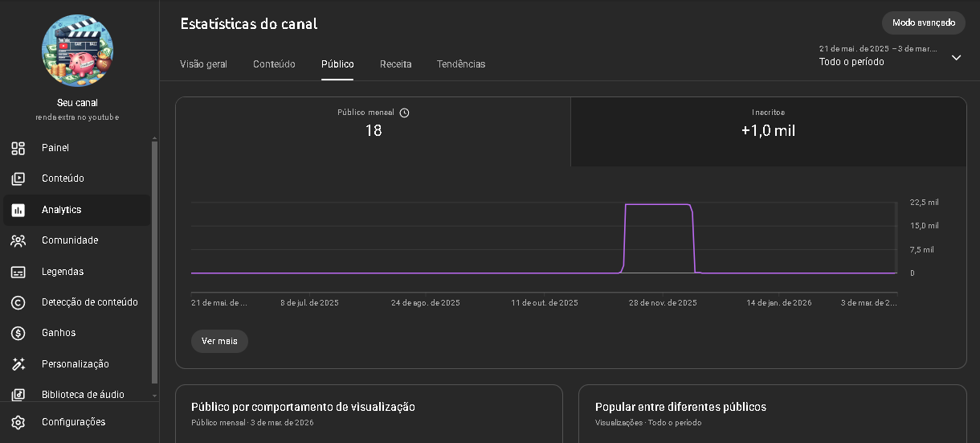This screenshot has width=980, height=443.
Task: Click the Visualizações · Todo o período subtitle
Action: 648,423
